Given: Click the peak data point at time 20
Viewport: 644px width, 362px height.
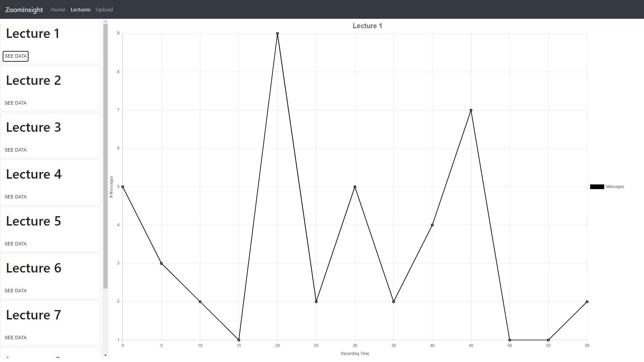Looking at the screenshot, I should coord(277,34).
